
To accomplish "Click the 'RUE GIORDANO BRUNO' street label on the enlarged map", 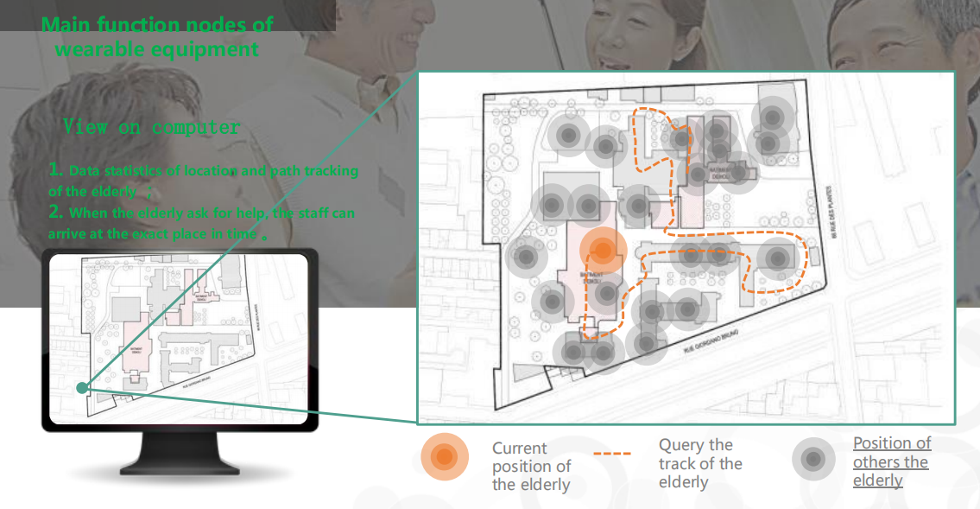I will pos(711,341).
